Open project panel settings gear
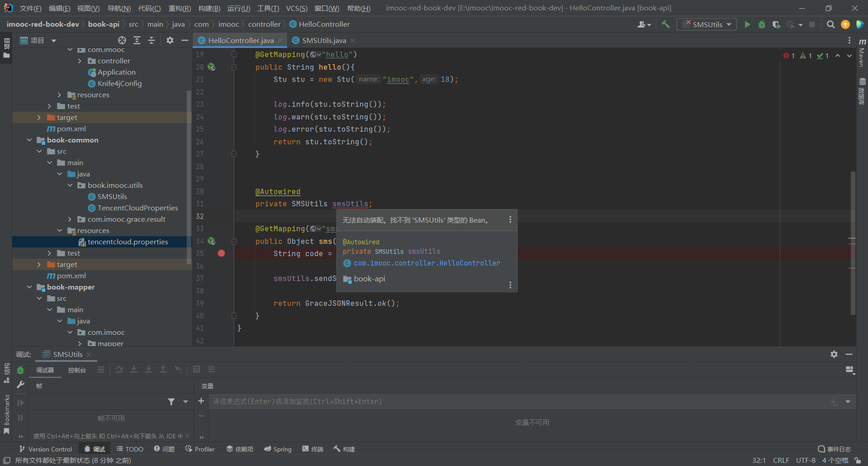Screen dimensions: 868x466 170,40
